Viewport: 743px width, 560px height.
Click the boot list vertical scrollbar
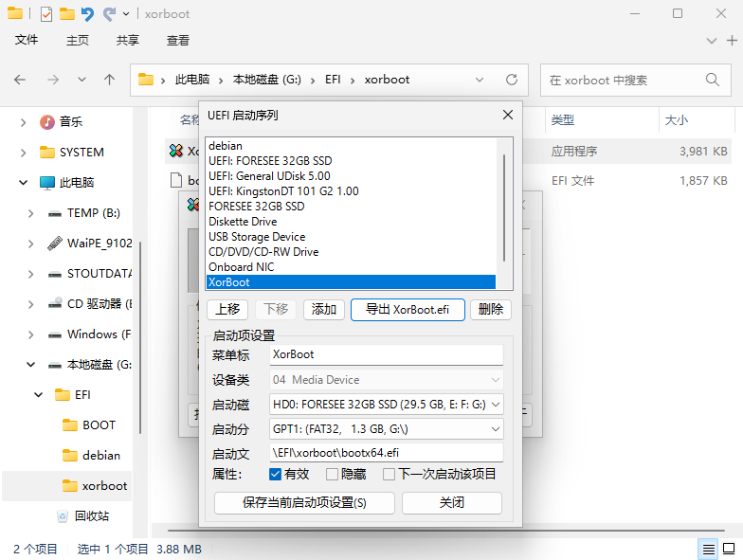coord(504,208)
